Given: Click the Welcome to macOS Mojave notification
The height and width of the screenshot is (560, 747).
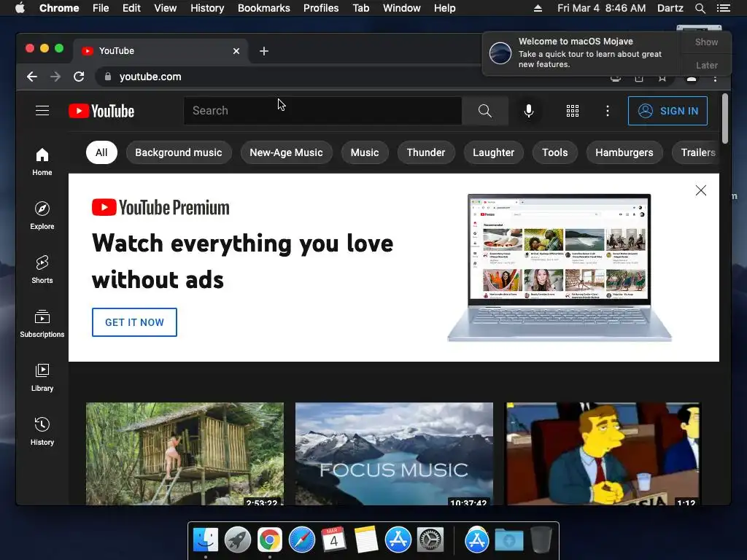Looking at the screenshot, I should 582,53.
